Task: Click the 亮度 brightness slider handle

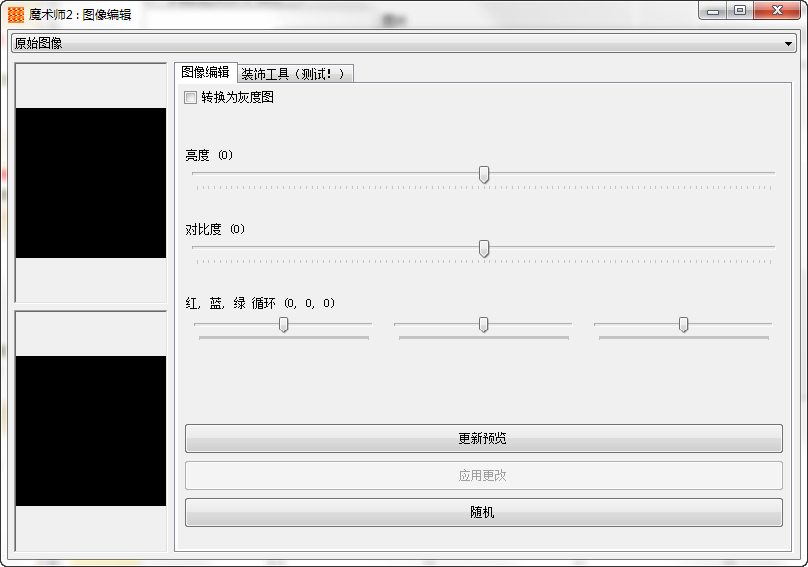Action: point(484,174)
